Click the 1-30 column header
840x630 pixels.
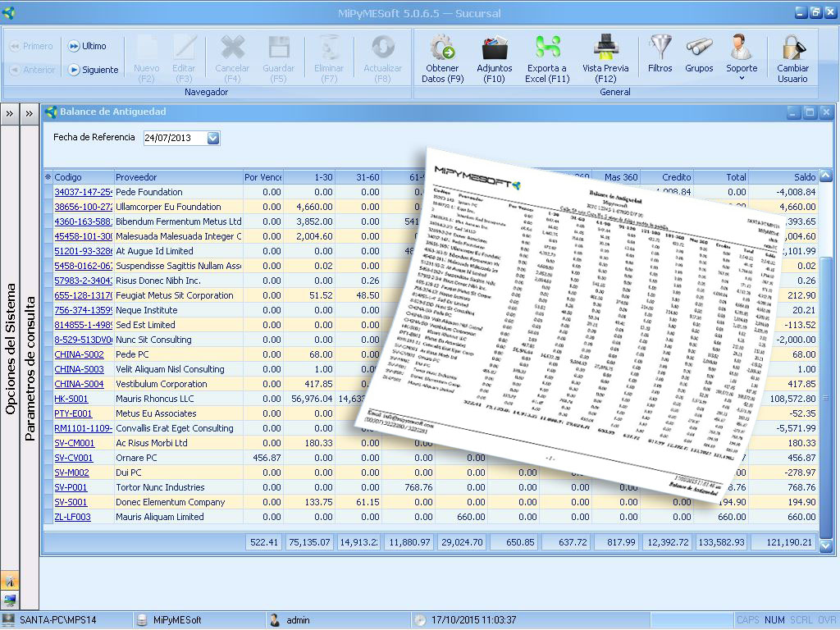pos(308,177)
